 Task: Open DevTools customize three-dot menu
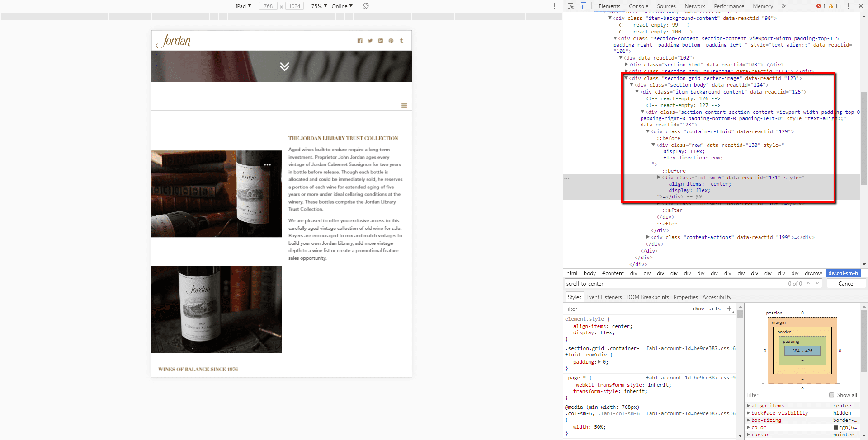[x=848, y=6]
